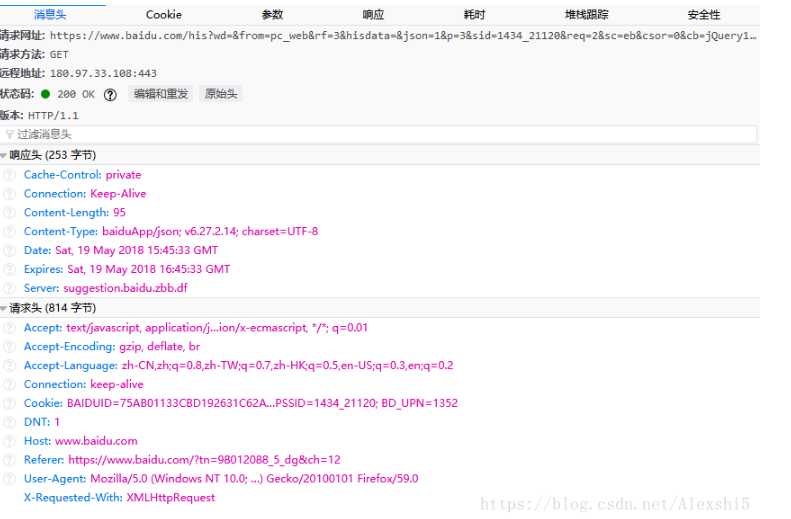The image size is (791, 519).
Task: Click help icon beside Accept-Encoding header
Action: click(10, 347)
